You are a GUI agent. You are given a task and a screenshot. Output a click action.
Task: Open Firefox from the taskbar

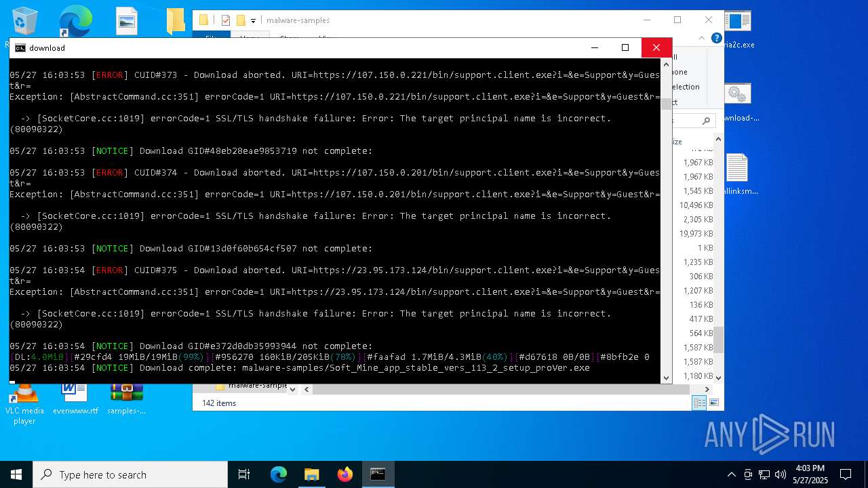(344, 474)
